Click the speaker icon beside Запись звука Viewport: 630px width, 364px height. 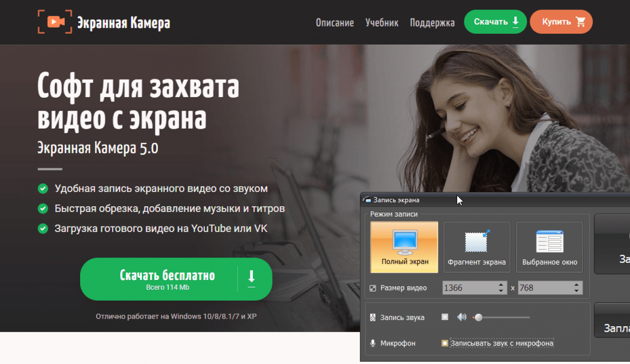[373, 318]
